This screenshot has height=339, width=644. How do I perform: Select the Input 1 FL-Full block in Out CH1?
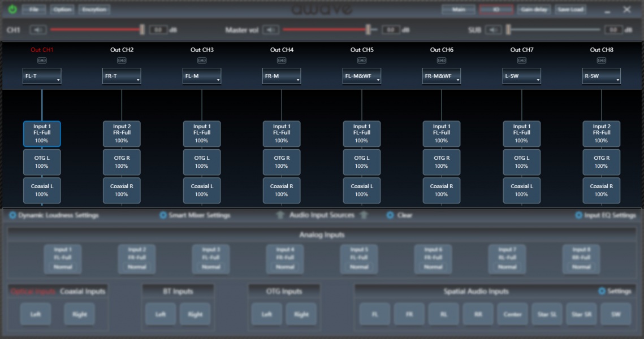tap(42, 134)
